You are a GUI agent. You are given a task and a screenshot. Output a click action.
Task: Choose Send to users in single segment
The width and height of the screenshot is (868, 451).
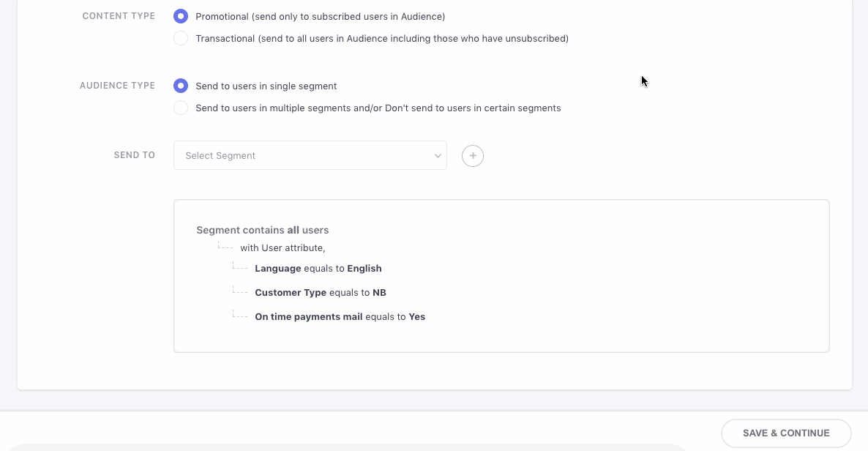(x=181, y=86)
